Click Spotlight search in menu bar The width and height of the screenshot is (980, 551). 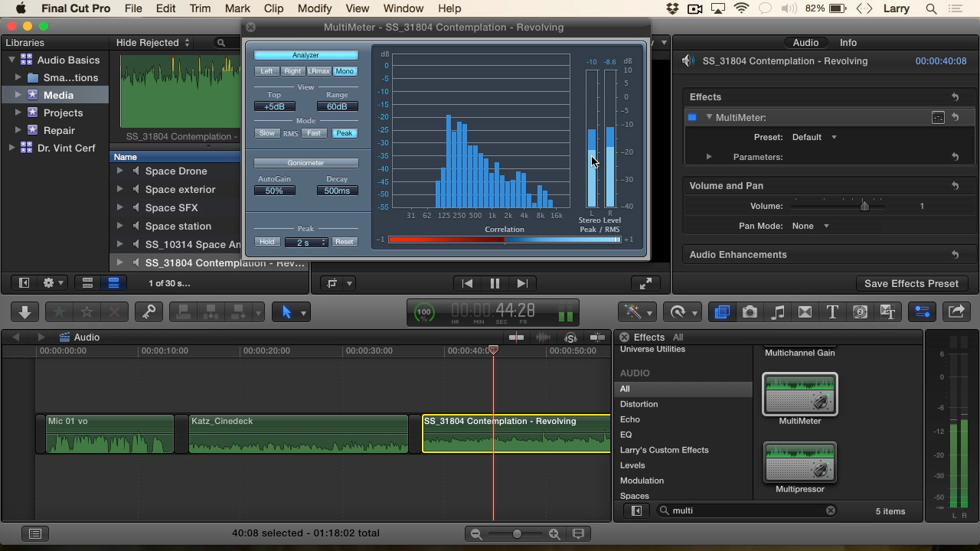pos(932,8)
